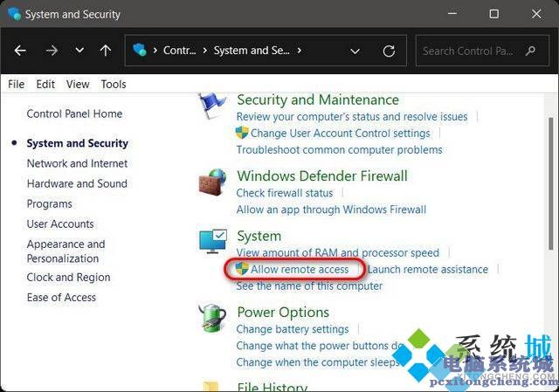559x392 pixels.
Task: Click the shield icon beside Allow remote access
Action: point(242,269)
